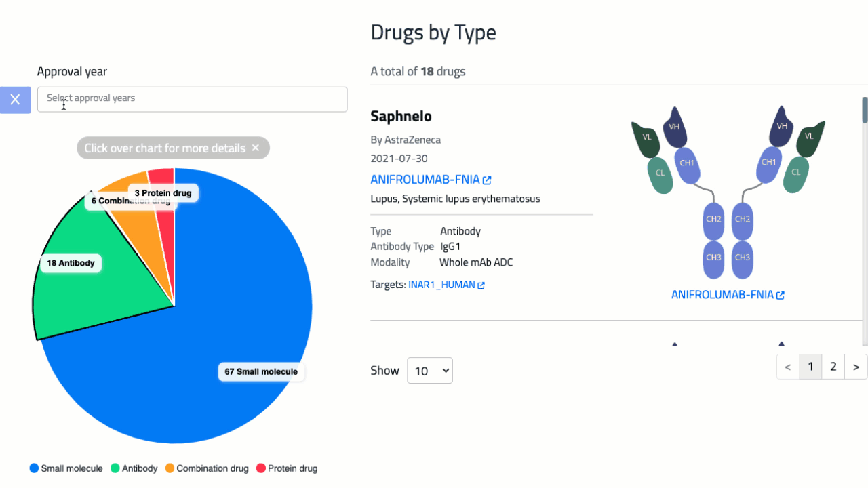
Task: Click the INAR1_HUMAN targets link
Action: [x=441, y=285]
